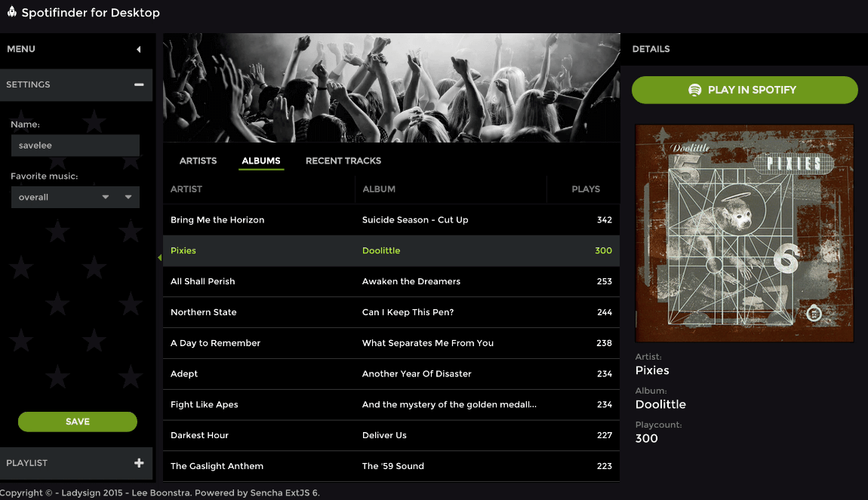Click PLAY IN SPOTIFY button
This screenshot has width=868, height=500.
pyautogui.click(x=744, y=90)
